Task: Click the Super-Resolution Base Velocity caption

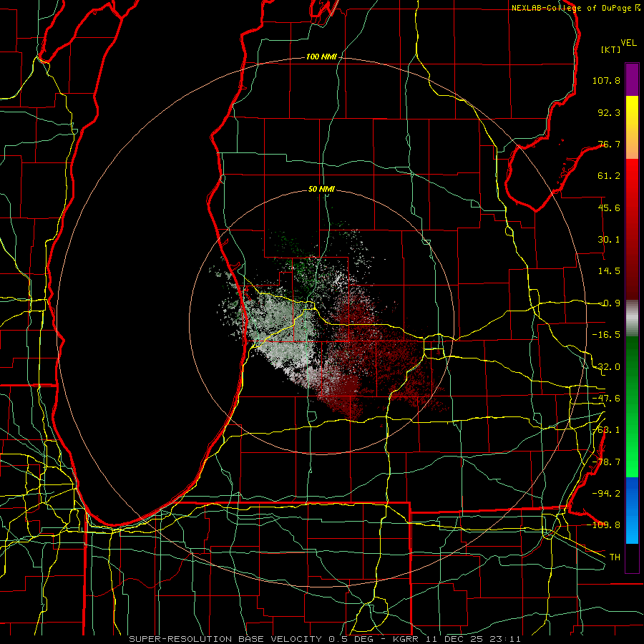Action: pyautogui.click(x=325, y=639)
